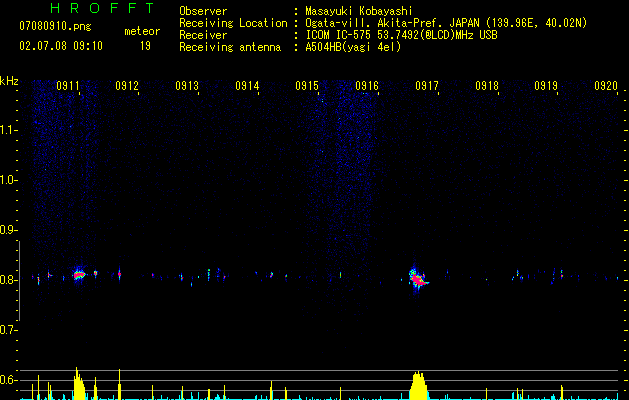Click the receiver ICOM IC-575 text
The width and height of the screenshot is (629, 400).
401,35
